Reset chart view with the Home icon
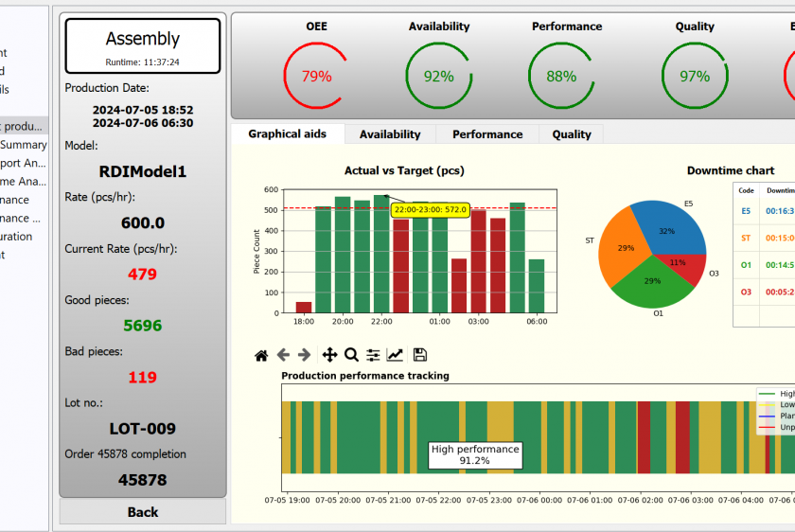Image resolution: width=795 pixels, height=532 pixels. (x=262, y=355)
